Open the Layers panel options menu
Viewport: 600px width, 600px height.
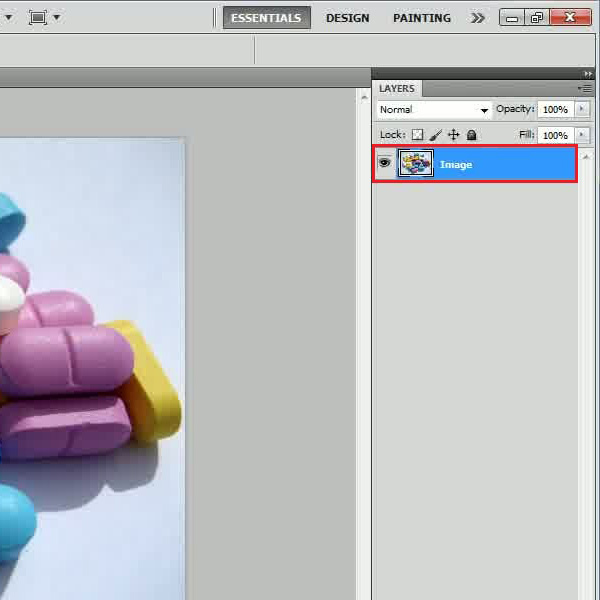click(585, 89)
